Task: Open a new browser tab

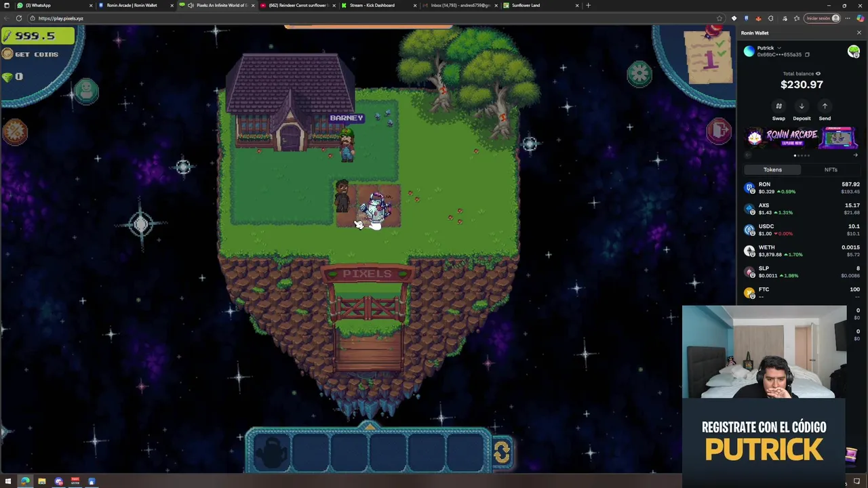Action: pyautogui.click(x=588, y=5)
